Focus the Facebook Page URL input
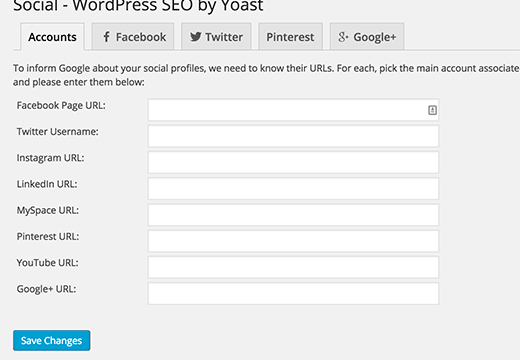Image resolution: width=520 pixels, height=360 pixels. (293, 110)
